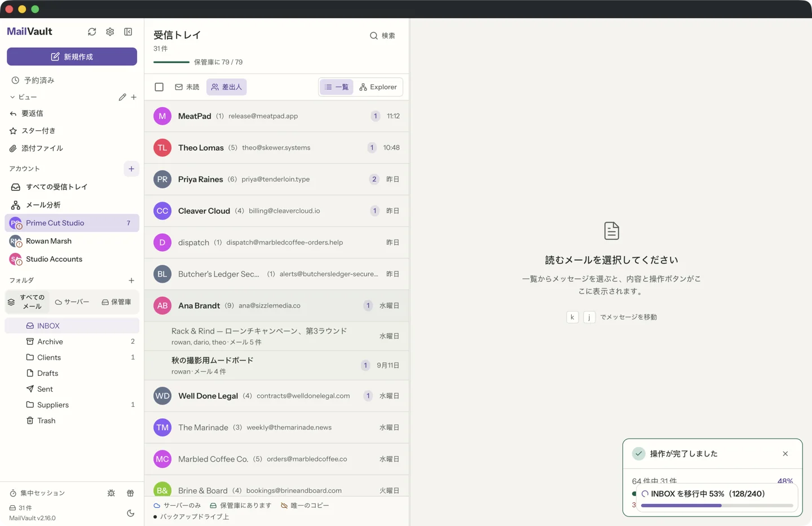Open 集中セッション timer in sidebar

click(38, 493)
